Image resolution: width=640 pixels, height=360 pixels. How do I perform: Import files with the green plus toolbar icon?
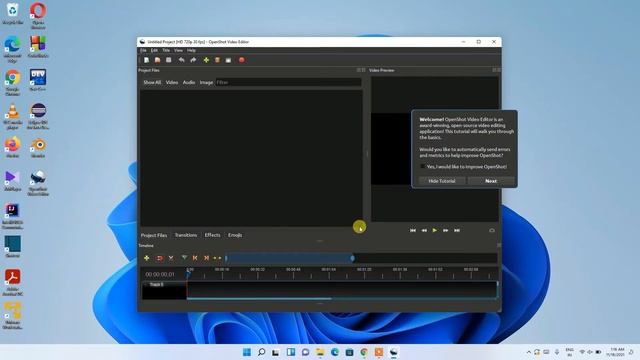coord(206,60)
